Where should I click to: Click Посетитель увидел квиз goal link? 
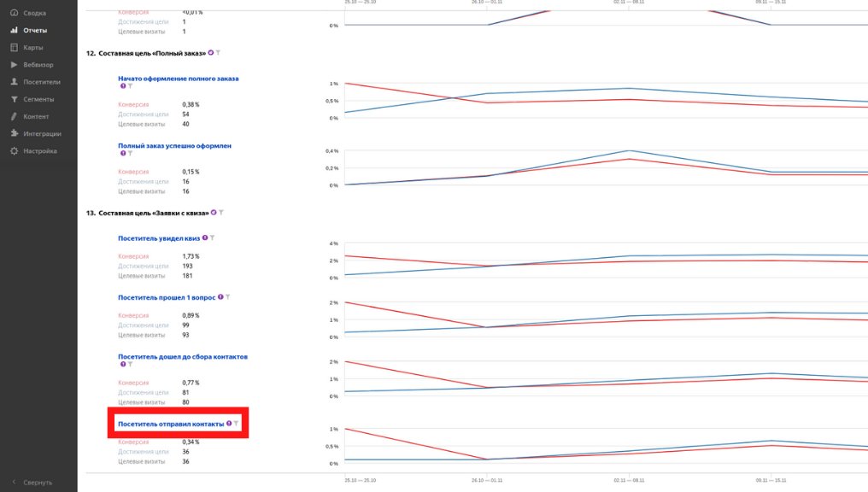(159, 238)
